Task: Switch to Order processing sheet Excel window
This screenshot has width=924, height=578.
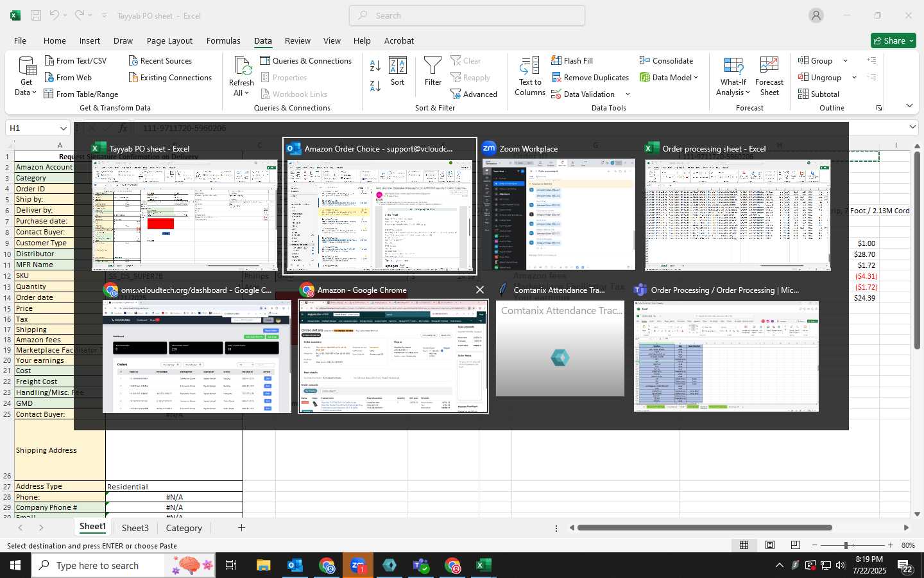Action: click(x=737, y=207)
